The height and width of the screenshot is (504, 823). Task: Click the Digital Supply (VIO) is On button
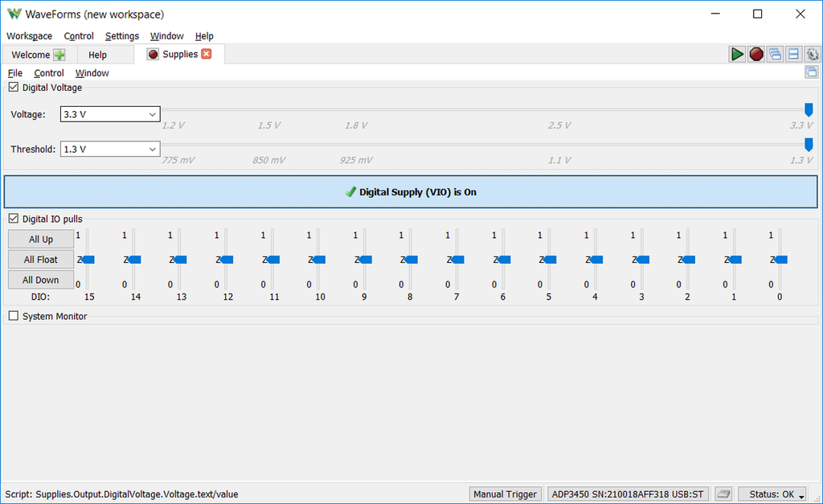411,192
